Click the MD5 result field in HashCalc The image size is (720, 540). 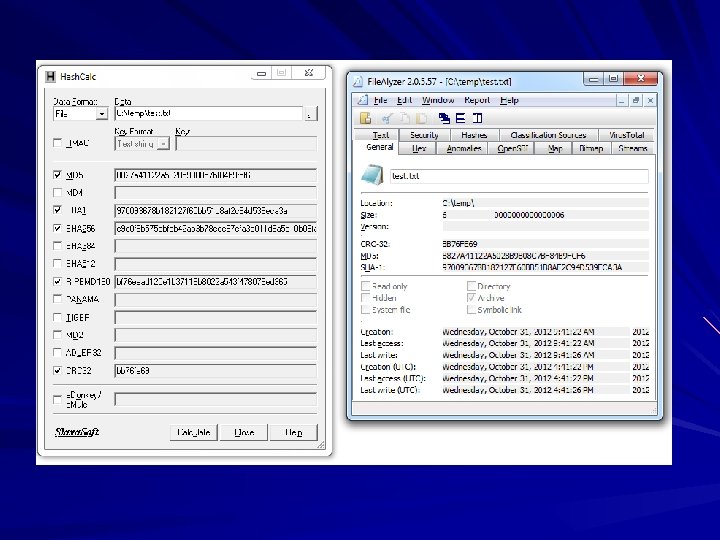pyautogui.click(x=215, y=175)
